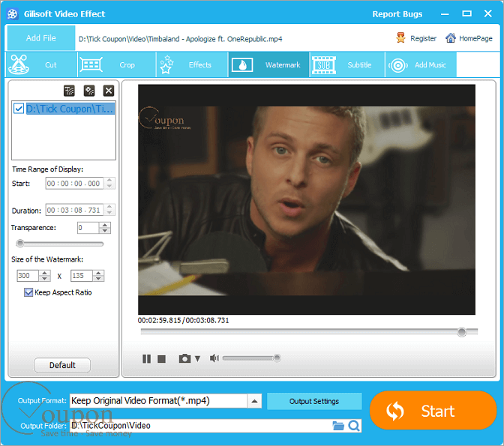
Task: Click the Output Folder path field
Action: pos(200,426)
